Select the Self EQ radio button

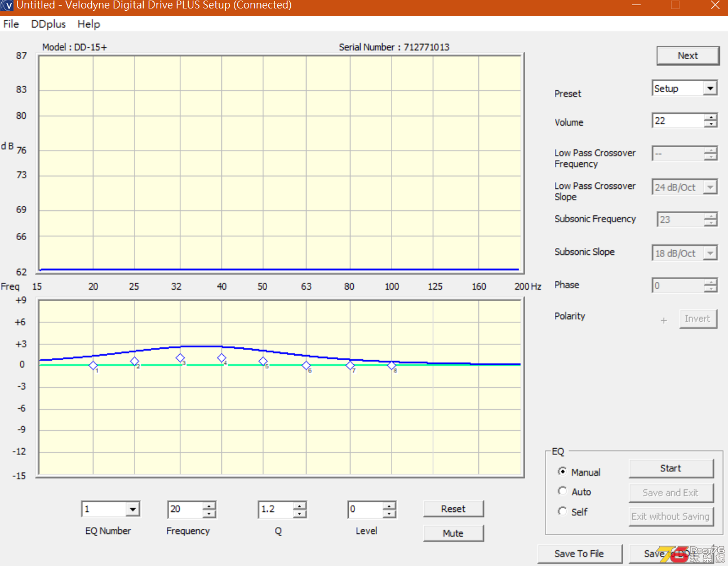(x=562, y=511)
